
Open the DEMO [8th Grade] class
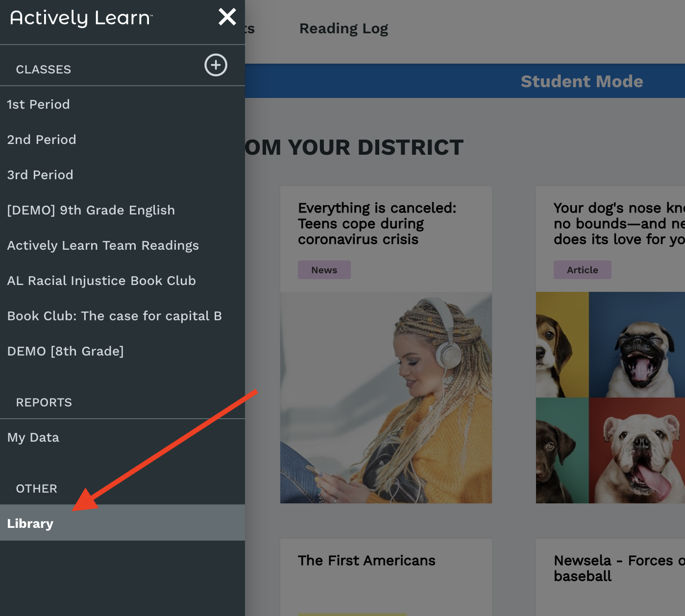pyautogui.click(x=65, y=351)
